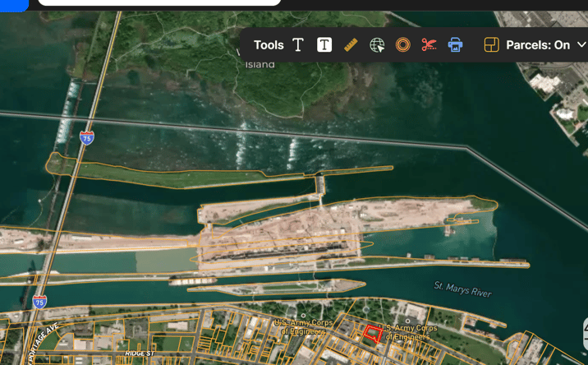
Task: Click the parcels layer icon
Action: pos(492,44)
